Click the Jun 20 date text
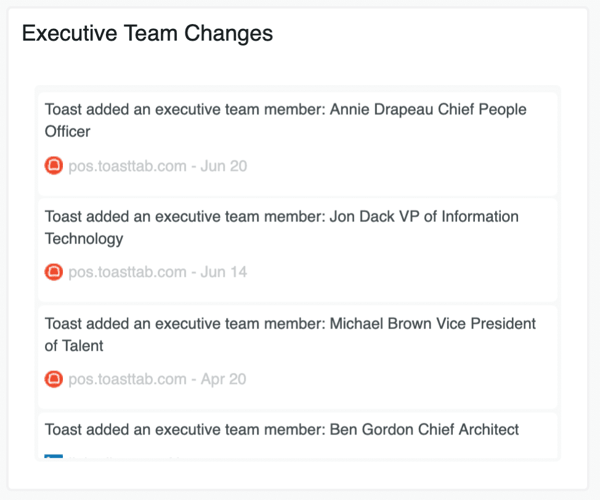This screenshot has width=600, height=500. (x=224, y=166)
